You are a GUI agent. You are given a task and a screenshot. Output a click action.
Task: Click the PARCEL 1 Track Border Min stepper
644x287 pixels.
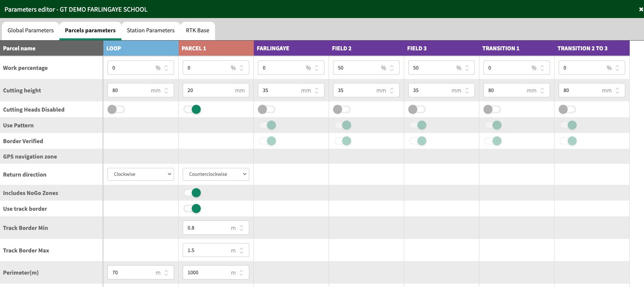click(241, 228)
